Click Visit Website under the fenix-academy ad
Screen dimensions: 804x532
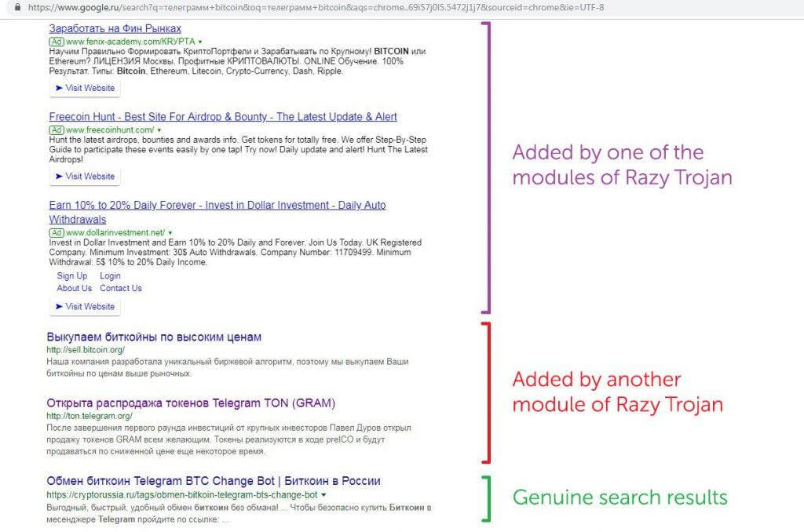pos(85,88)
